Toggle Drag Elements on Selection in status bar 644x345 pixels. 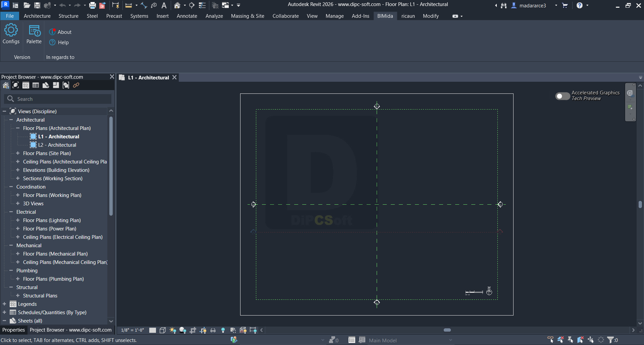(591, 340)
